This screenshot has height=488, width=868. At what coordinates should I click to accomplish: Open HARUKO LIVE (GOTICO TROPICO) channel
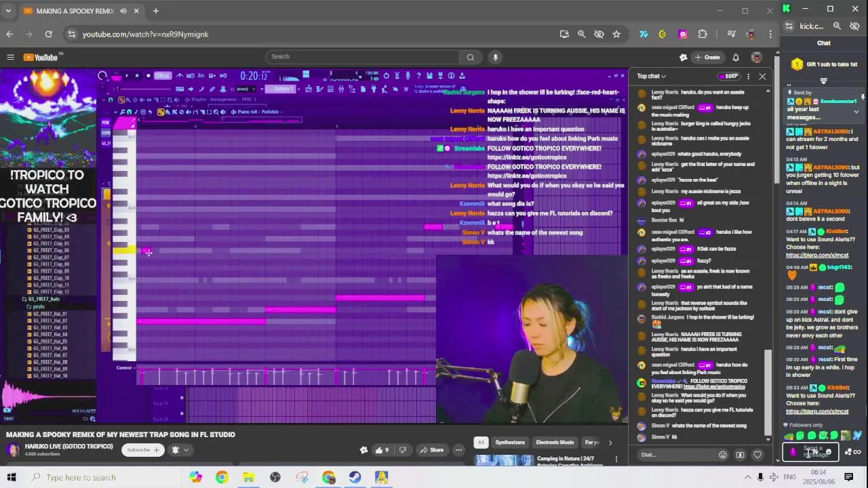click(x=68, y=447)
